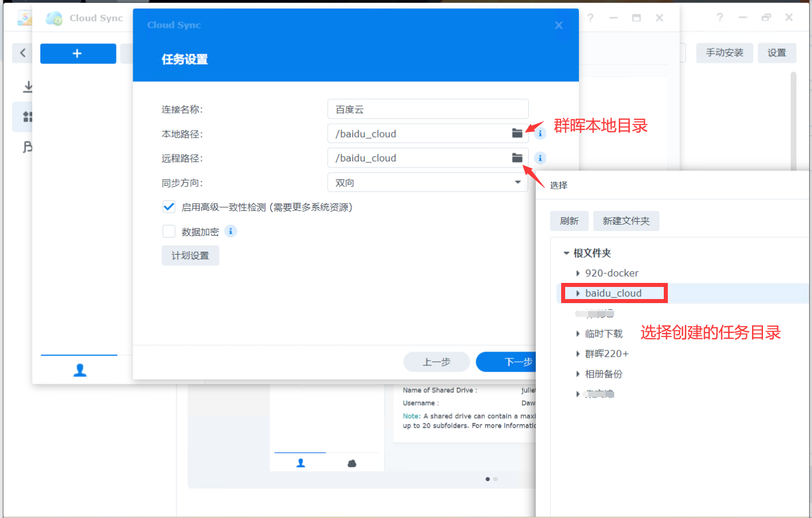The image size is (812, 518).
Task: Click Package Center vertical scrollbar
Action: [794, 121]
